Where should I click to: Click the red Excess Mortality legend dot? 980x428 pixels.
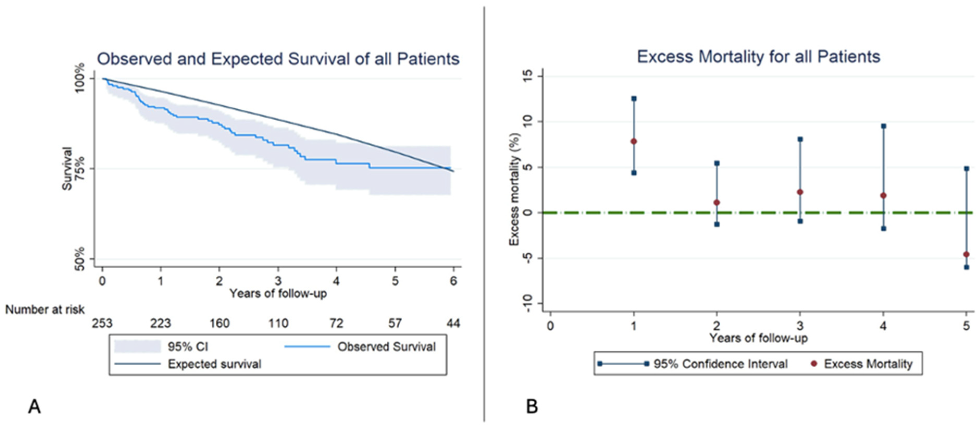pyautogui.click(x=814, y=364)
